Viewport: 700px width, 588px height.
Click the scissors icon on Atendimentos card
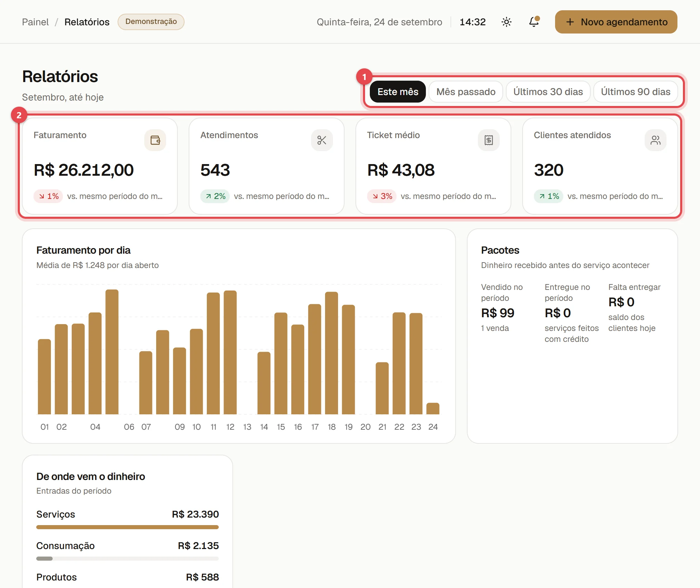point(322,140)
